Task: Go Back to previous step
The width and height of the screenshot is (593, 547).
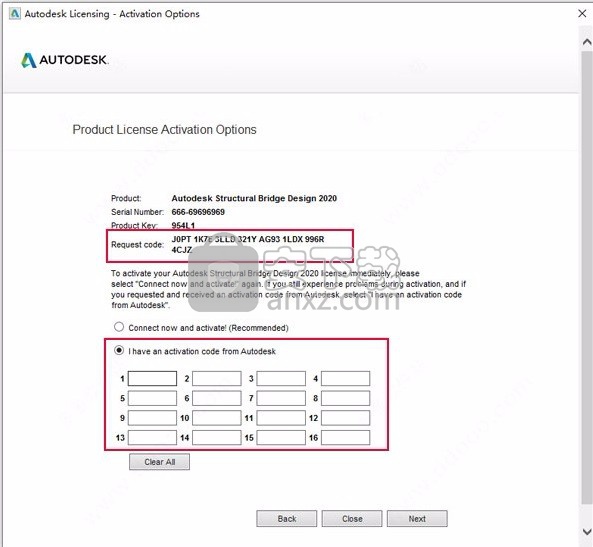Action: pyautogui.click(x=287, y=519)
